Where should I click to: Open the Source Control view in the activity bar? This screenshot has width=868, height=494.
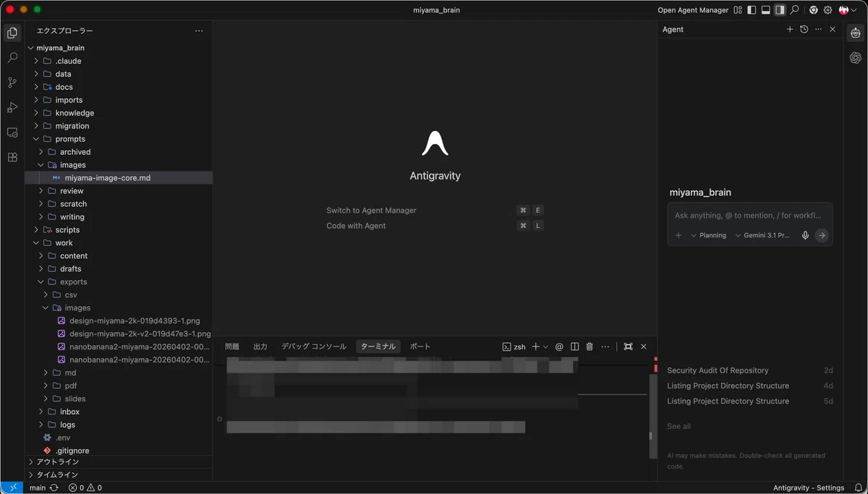point(12,82)
